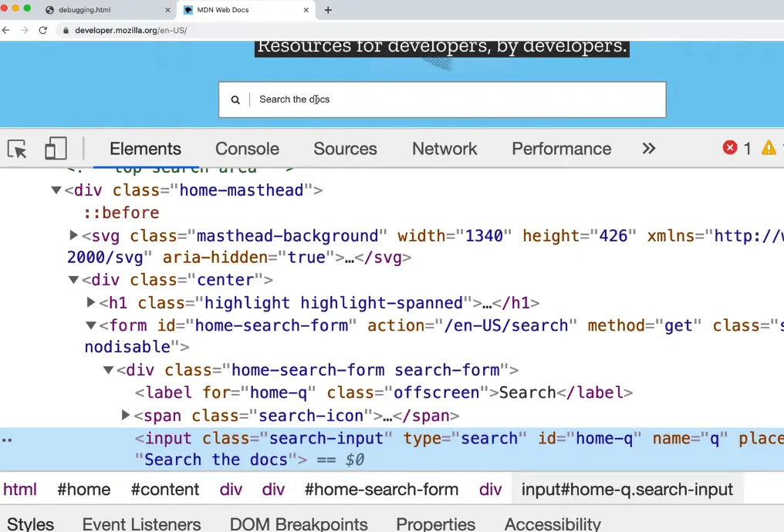Expand the search-icon span node
The height and width of the screenshot is (532, 784).
click(126, 416)
